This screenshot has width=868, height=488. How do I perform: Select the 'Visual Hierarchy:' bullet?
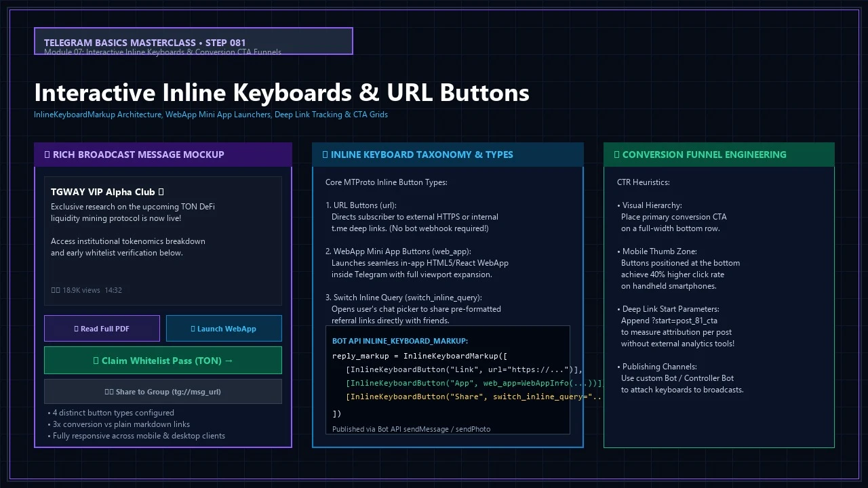[x=650, y=205]
